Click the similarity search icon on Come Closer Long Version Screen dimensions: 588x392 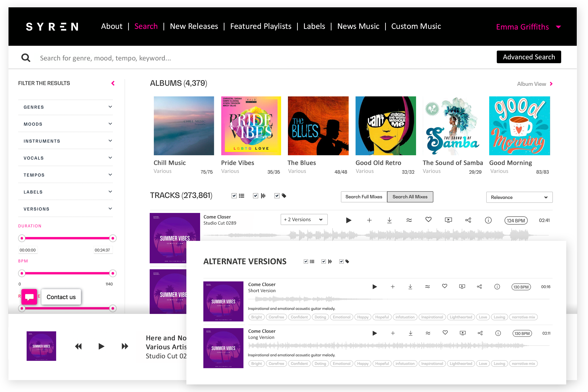[428, 333]
